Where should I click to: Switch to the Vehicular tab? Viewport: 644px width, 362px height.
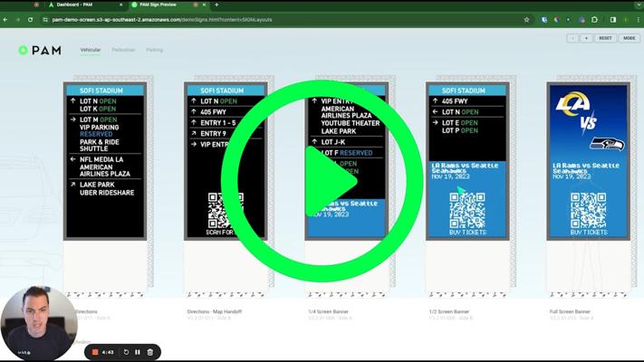click(90, 50)
